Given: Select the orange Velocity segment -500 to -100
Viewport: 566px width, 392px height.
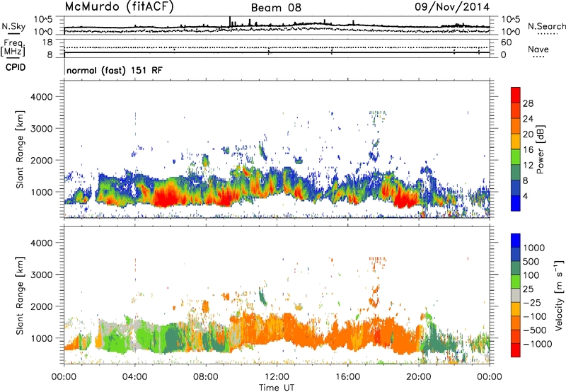Looking at the screenshot, I should tap(516, 323).
